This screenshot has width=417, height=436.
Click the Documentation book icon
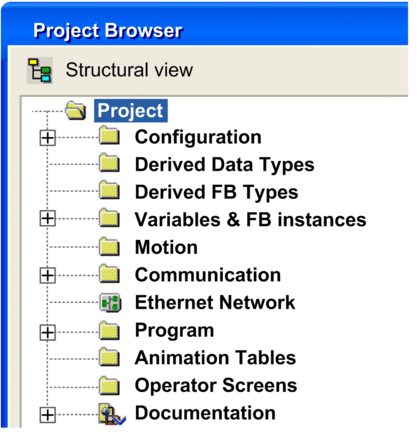click(x=111, y=414)
